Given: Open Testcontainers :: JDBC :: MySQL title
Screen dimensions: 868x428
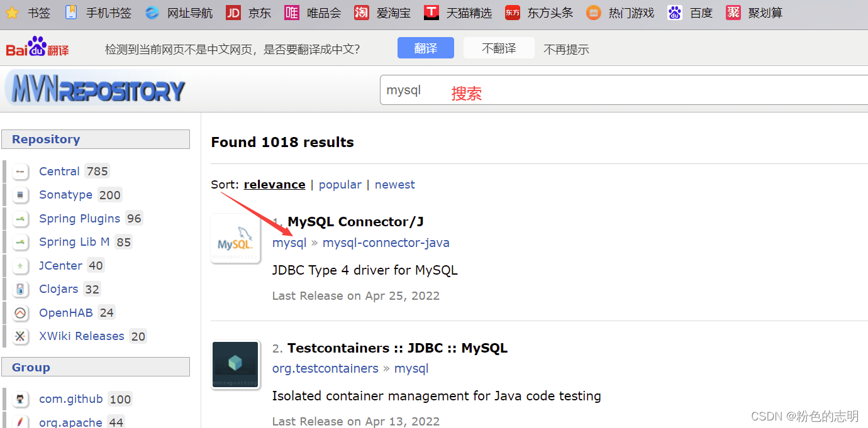Looking at the screenshot, I should pos(398,348).
